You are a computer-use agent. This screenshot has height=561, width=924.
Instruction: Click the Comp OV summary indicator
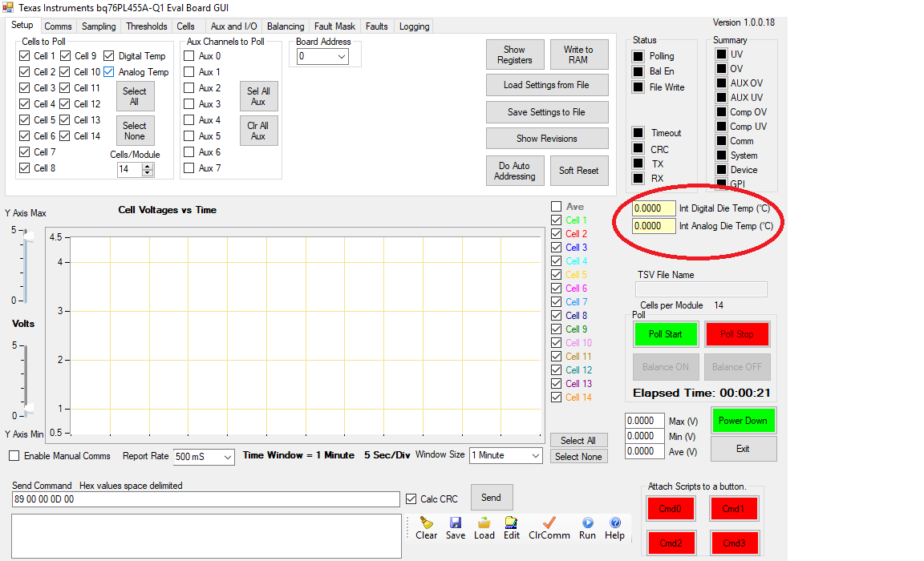click(x=721, y=112)
